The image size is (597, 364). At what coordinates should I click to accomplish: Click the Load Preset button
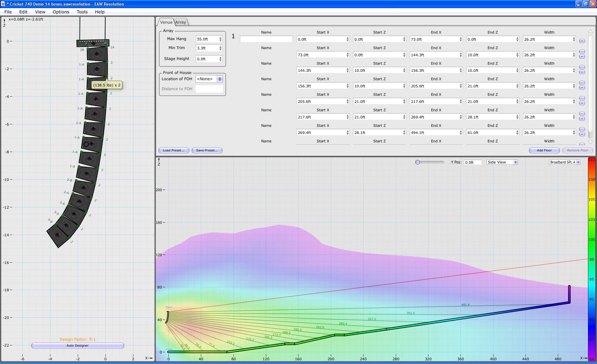pos(174,150)
